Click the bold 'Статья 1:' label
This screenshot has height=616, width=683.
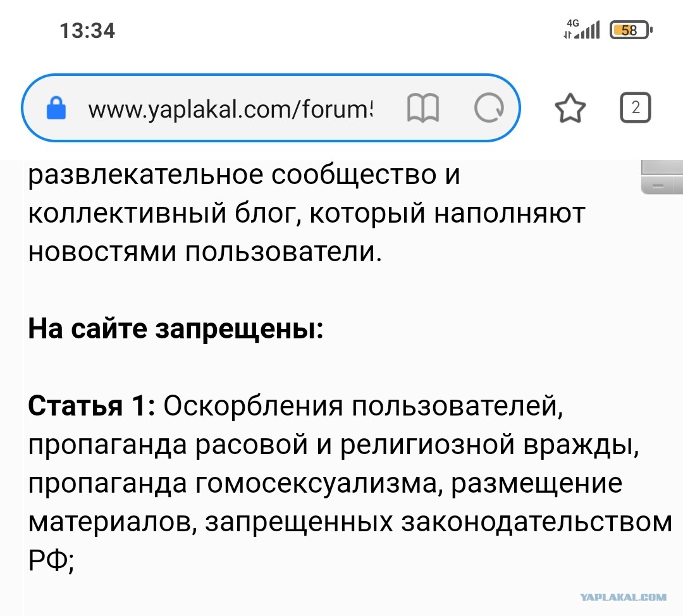[92, 405]
